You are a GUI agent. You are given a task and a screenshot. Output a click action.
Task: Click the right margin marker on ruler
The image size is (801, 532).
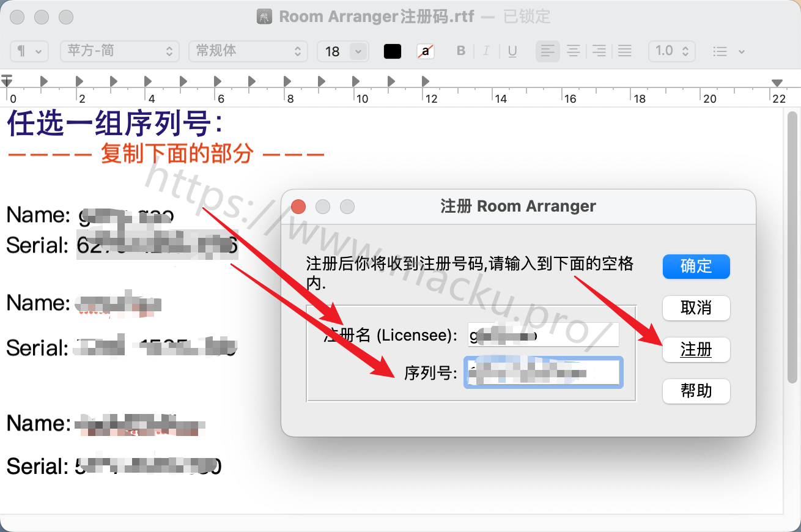777,83
